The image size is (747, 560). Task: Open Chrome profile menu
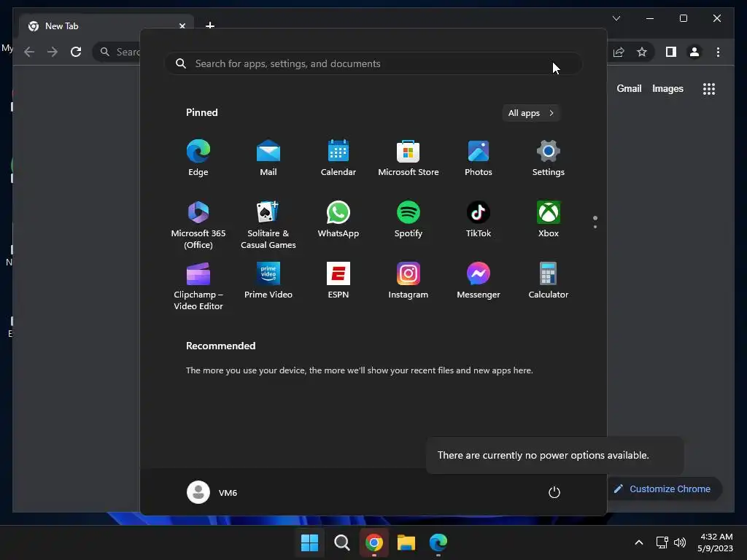click(694, 52)
